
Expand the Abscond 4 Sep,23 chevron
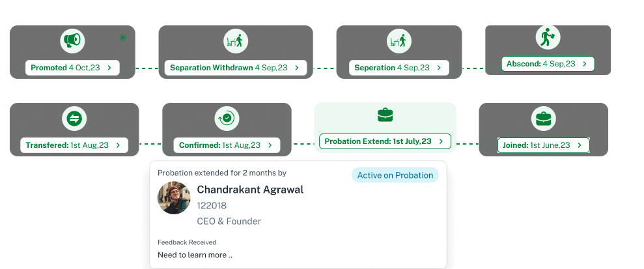[x=585, y=64]
